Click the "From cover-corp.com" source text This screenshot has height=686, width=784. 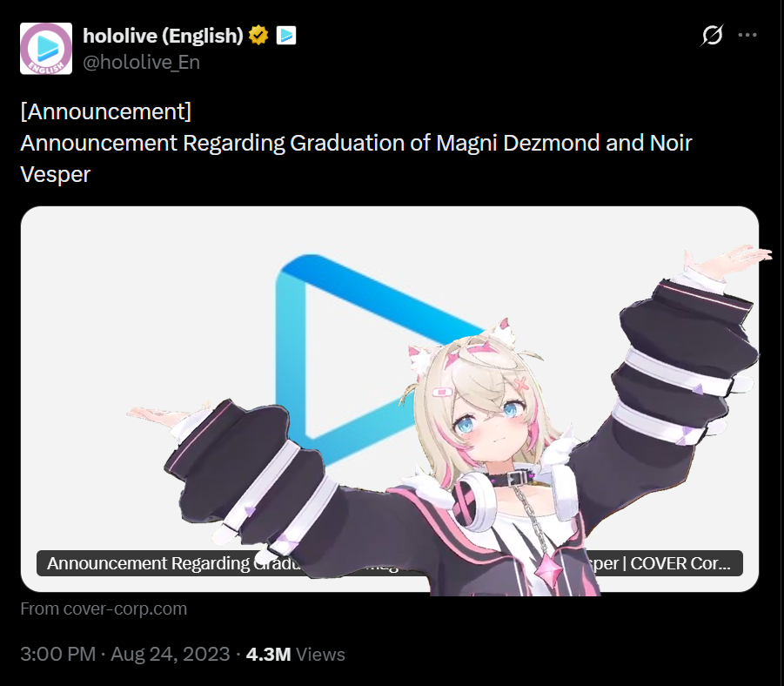(x=104, y=609)
